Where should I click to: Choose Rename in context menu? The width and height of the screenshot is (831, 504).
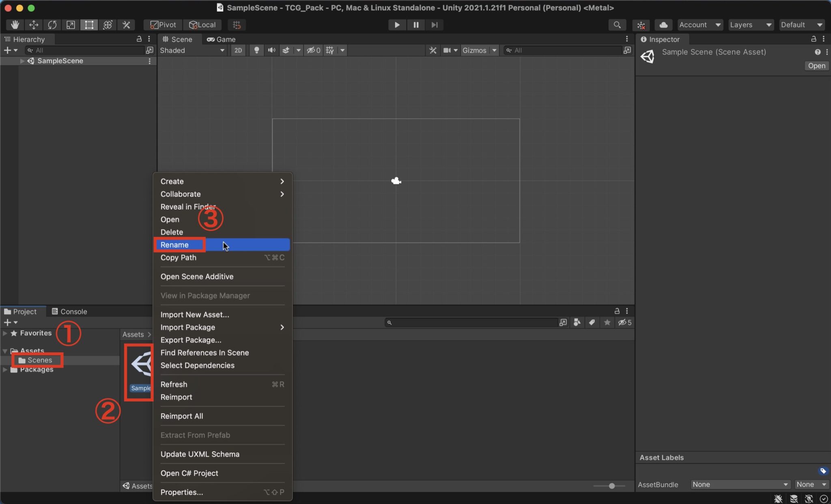(222, 244)
